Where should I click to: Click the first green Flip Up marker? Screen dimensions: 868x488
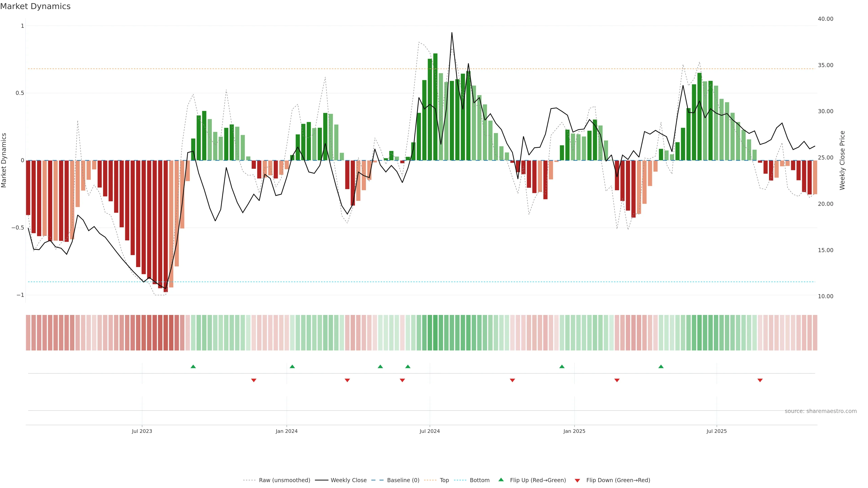(x=193, y=366)
